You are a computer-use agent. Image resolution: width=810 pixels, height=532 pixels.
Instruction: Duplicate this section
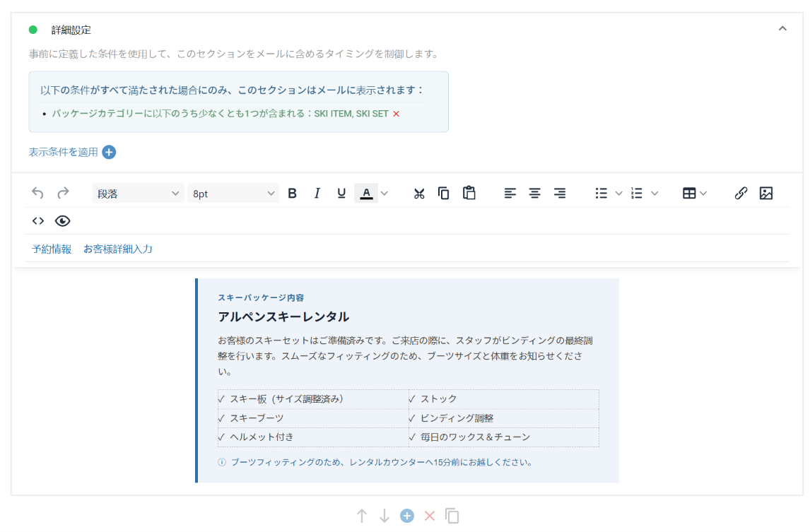pyautogui.click(x=452, y=516)
